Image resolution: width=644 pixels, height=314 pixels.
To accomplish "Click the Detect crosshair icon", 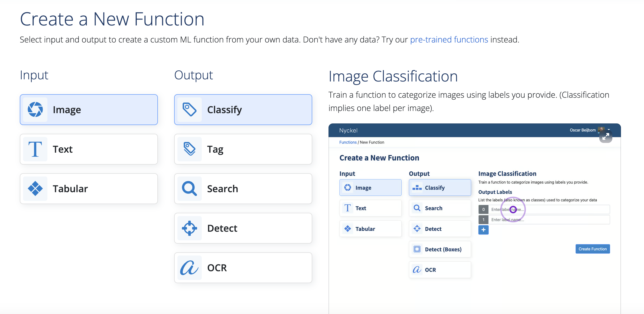I will coord(190,228).
